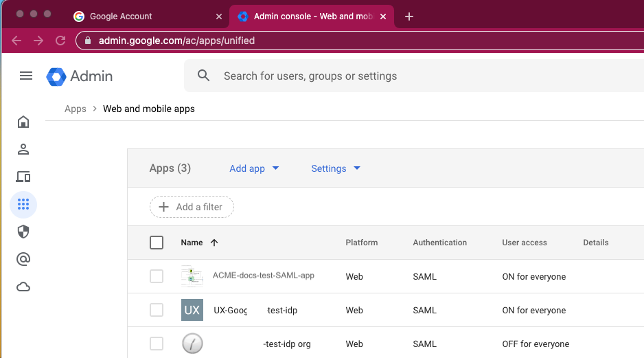This screenshot has height=358, width=644.
Task: Click SAML in ACME-docs row
Action: [x=425, y=277]
